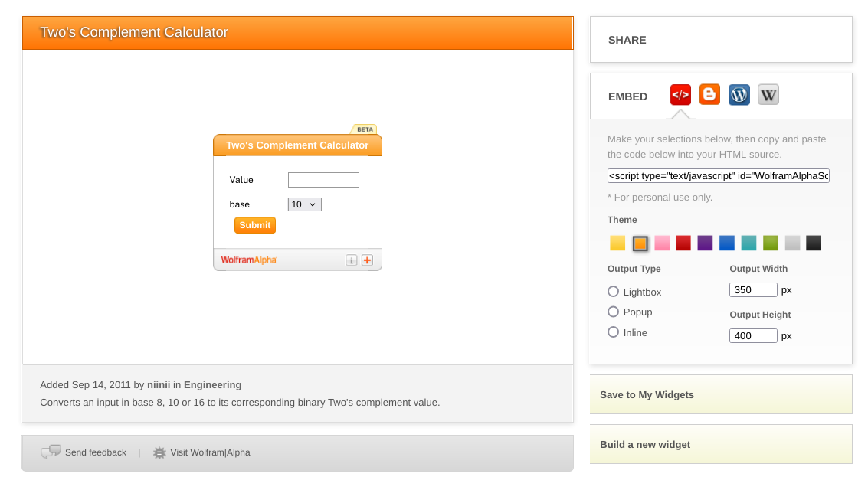Click the Output Width field
Screen dimensions: 868x490
(x=753, y=290)
